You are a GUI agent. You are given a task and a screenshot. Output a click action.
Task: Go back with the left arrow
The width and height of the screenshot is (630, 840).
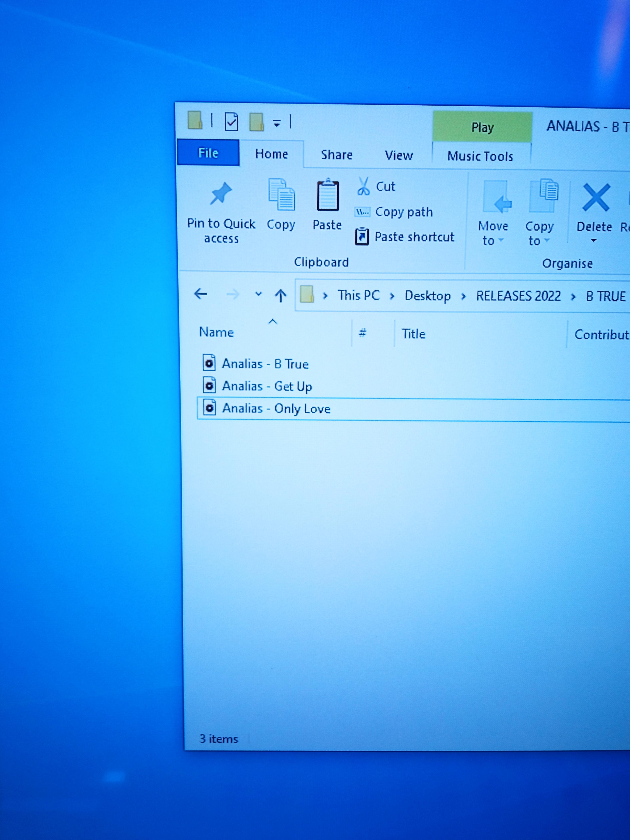[x=201, y=294]
